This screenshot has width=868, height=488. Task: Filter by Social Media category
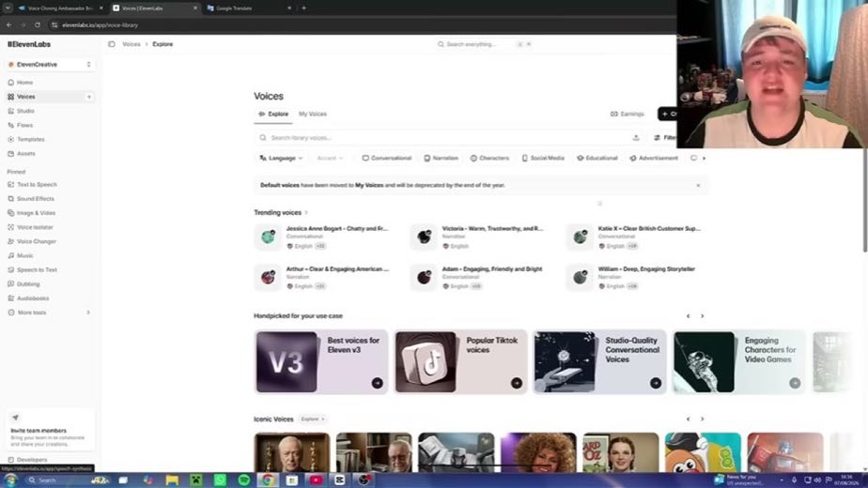[x=543, y=159]
